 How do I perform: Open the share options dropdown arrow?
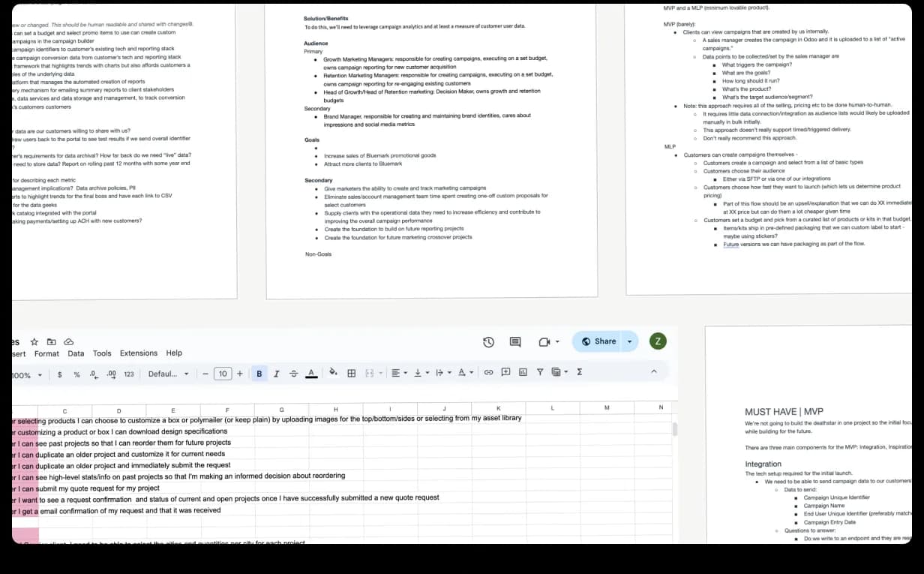[x=630, y=341]
